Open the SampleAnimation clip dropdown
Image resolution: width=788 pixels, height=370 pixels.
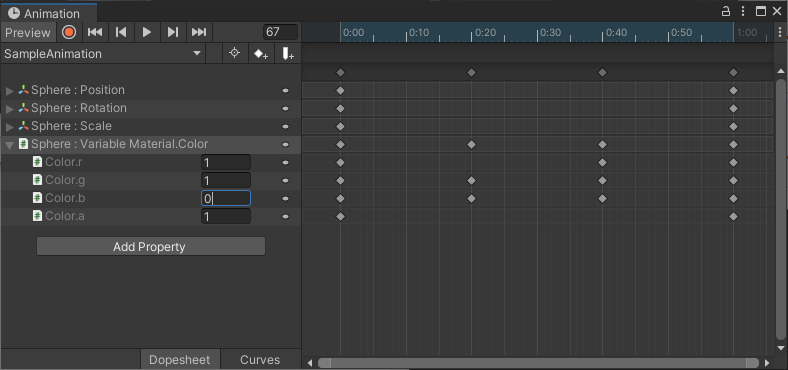pos(103,54)
